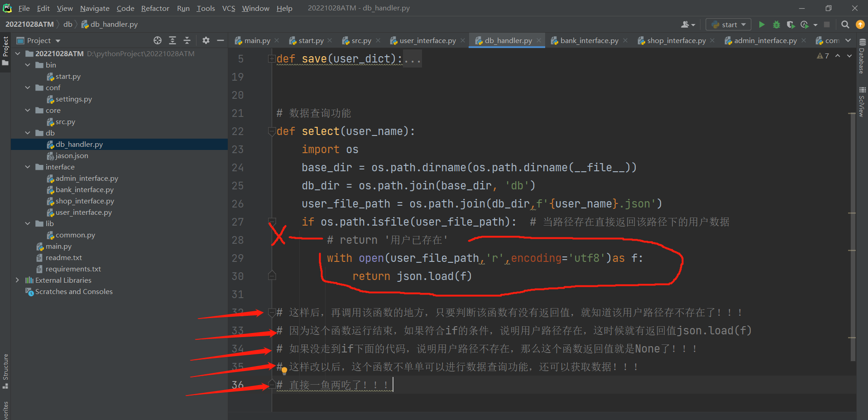Run the start configuration with green play icon
The height and width of the screenshot is (420, 868).
click(x=762, y=24)
